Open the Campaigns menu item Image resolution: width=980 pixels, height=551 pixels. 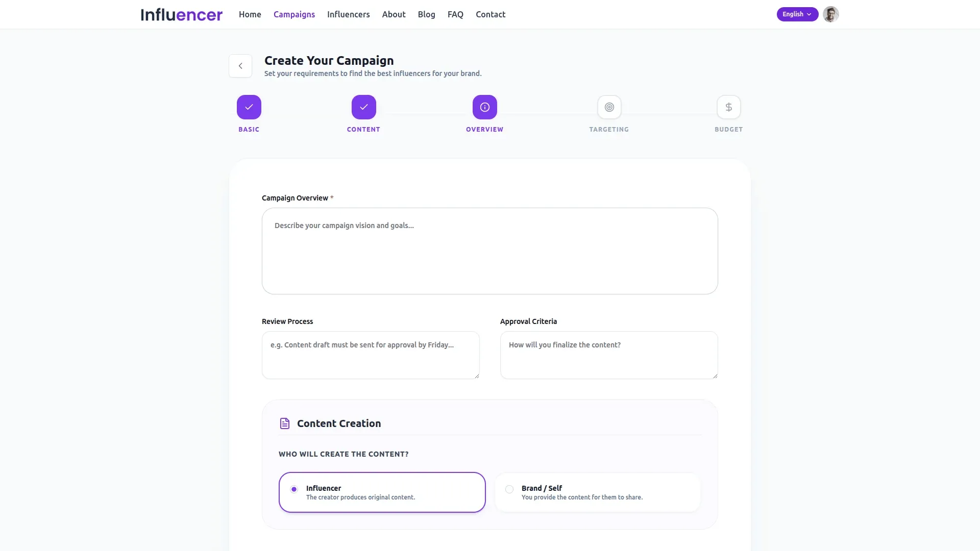tap(294, 14)
